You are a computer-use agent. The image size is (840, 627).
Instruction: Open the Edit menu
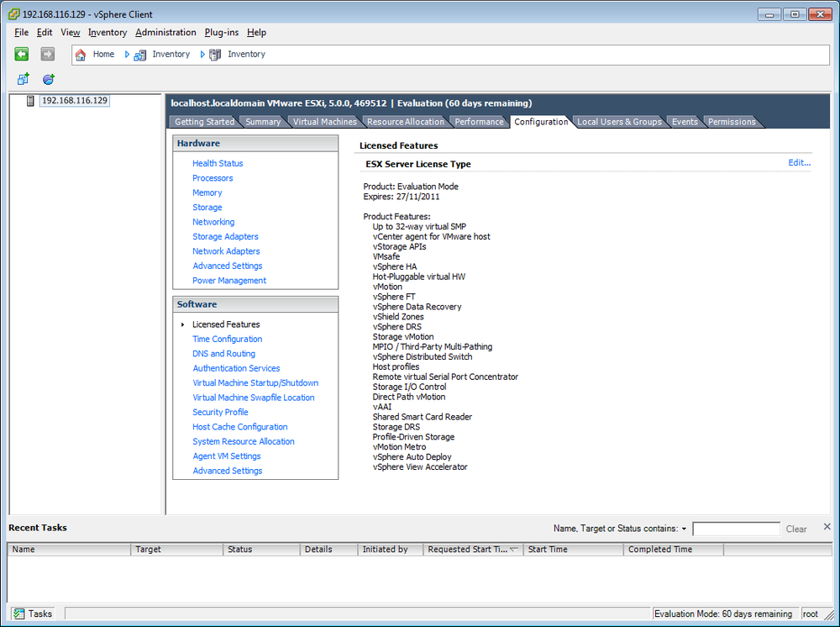(x=45, y=32)
